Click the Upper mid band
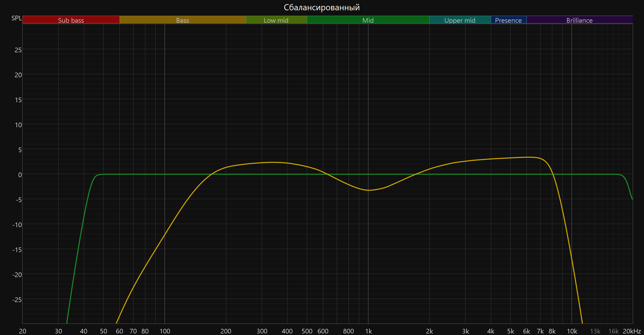 click(x=460, y=20)
